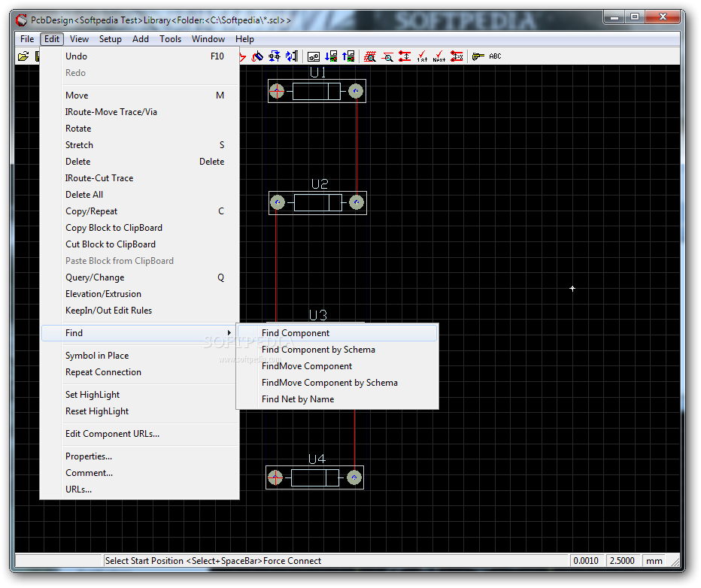Click the '1st' error checkmark icon
This screenshot has width=701, height=588.
(422, 56)
